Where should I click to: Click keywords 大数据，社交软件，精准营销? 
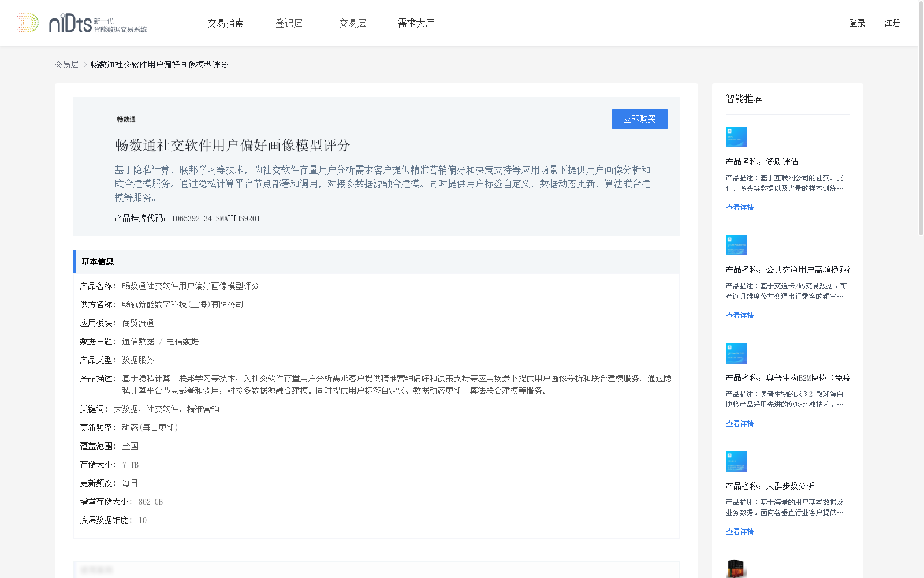[166, 409]
